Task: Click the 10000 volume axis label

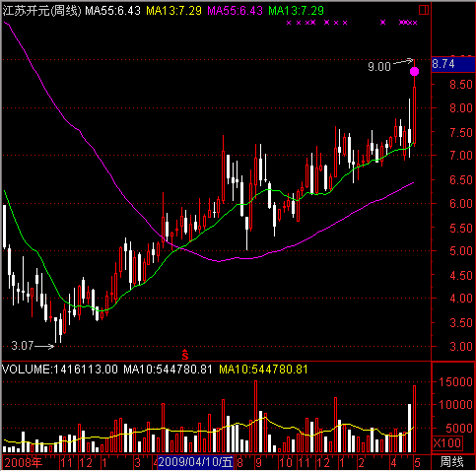Action: [x=455, y=405]
